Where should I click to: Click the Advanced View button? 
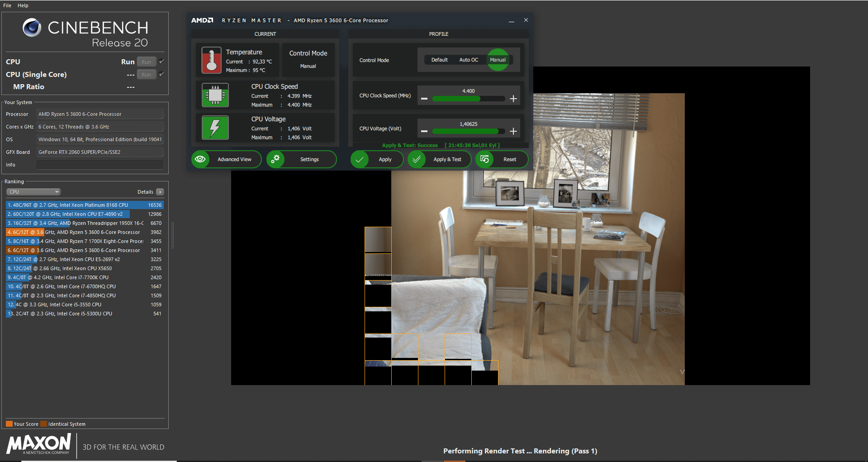click(226, 159)
